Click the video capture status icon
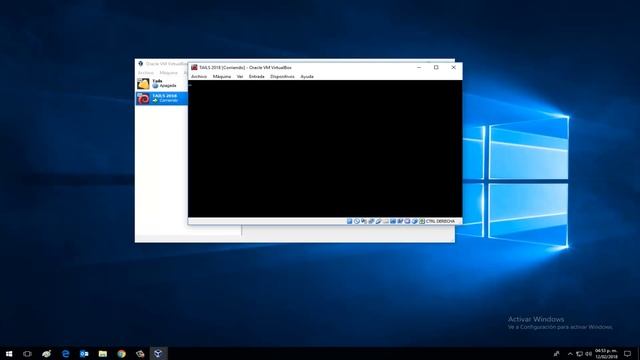This screenshot has width=640, height=360. point(400,221)
